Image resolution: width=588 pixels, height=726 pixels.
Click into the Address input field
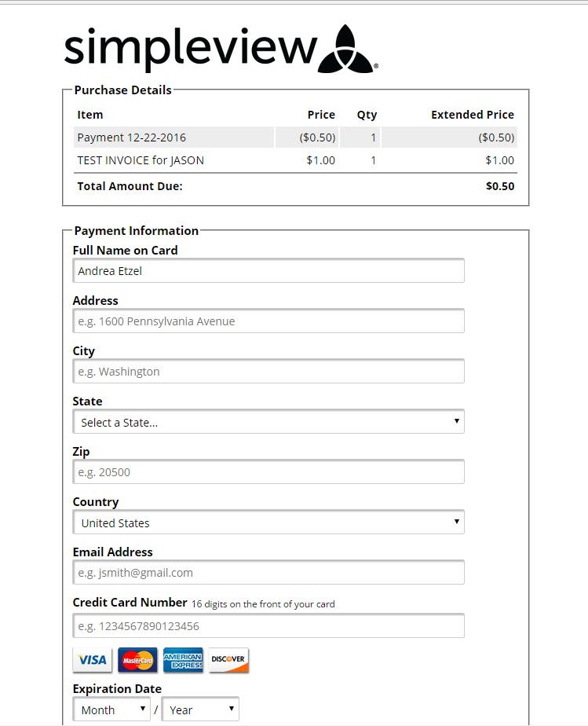tap(268, 321)
